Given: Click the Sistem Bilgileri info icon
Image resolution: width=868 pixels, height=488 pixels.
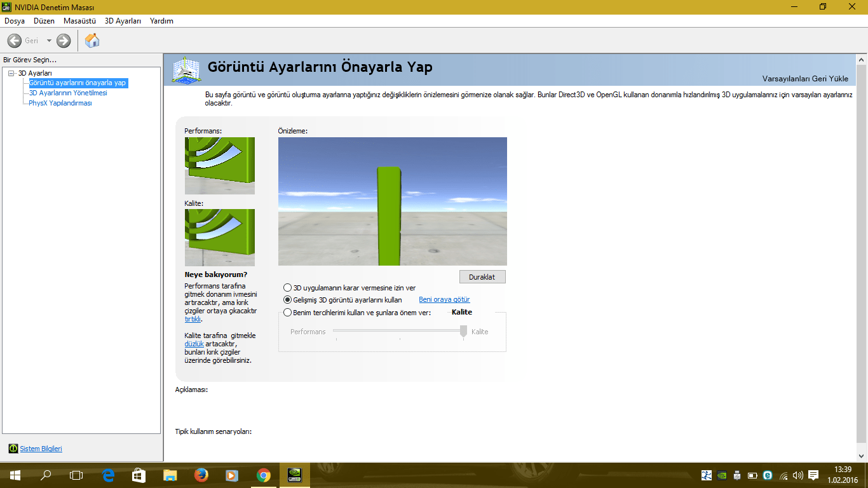Looking at the screenshot, I should click(x=13, y=449).
